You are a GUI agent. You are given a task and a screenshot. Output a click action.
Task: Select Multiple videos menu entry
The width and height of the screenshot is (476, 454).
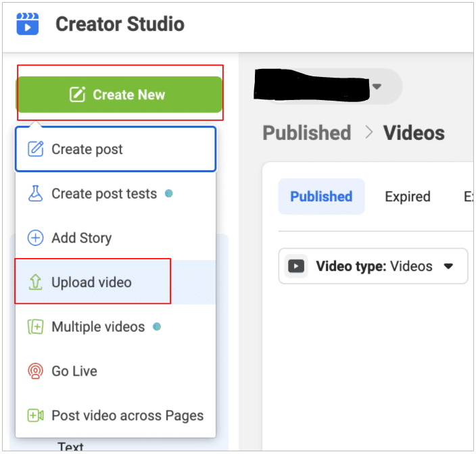(116, 326)
